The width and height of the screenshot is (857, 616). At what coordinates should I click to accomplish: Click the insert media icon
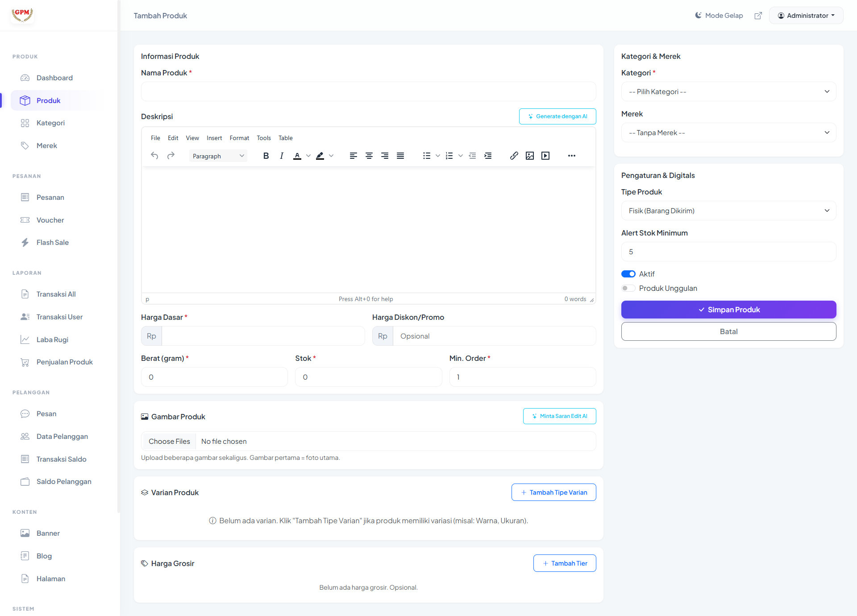point(545,156)
